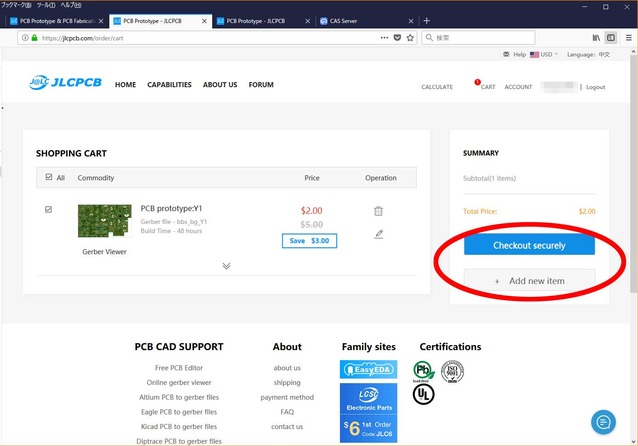Toggle the Firefox sidebar icon

pos(611,38)
